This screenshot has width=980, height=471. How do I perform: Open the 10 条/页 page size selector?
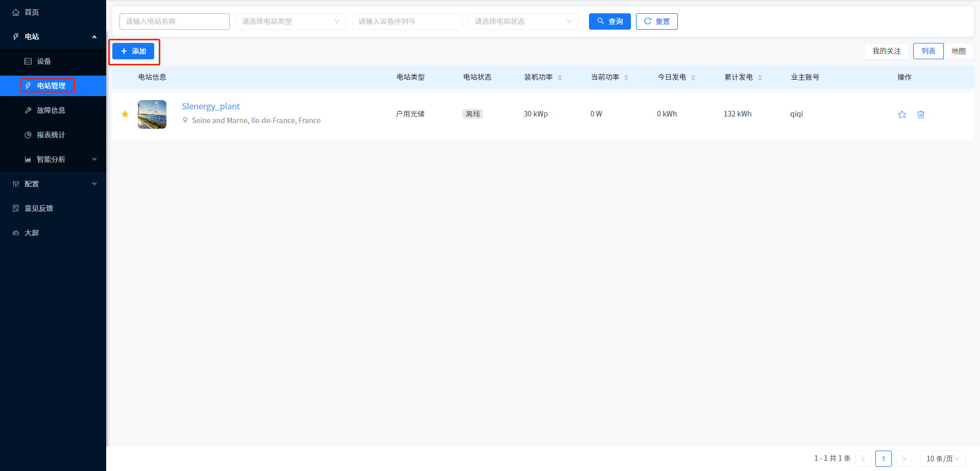click(942, 459)
